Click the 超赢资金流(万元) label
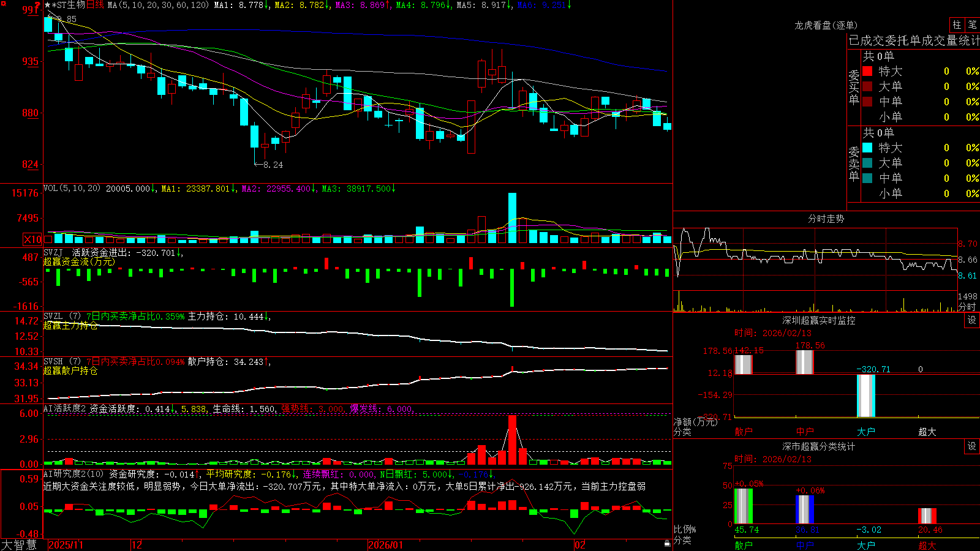Viewport: 980px width, 551px height. pyautogui.click(x=79, y=261)
